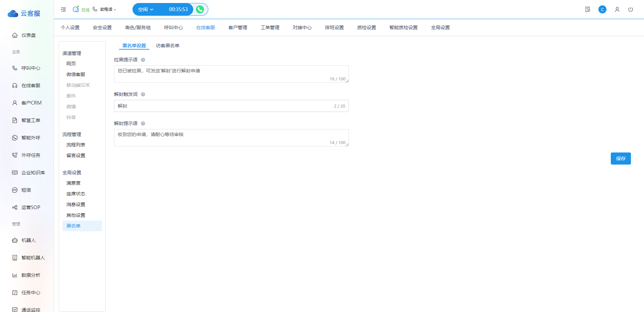Click the power logout icon
Image resolution: width=644 pixels, height=312 pixels.
click(x=631, y=9)
